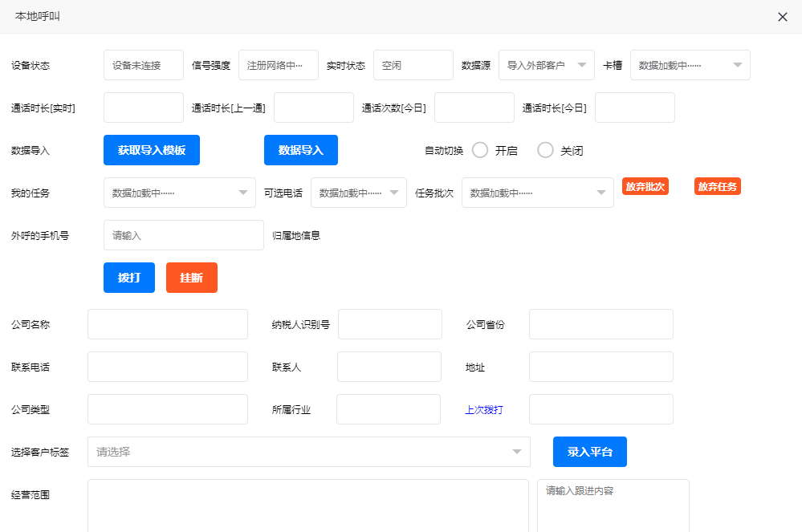Click the 通话次数[今日] field
Screen dimensions: 802x532
click(474, 108)
